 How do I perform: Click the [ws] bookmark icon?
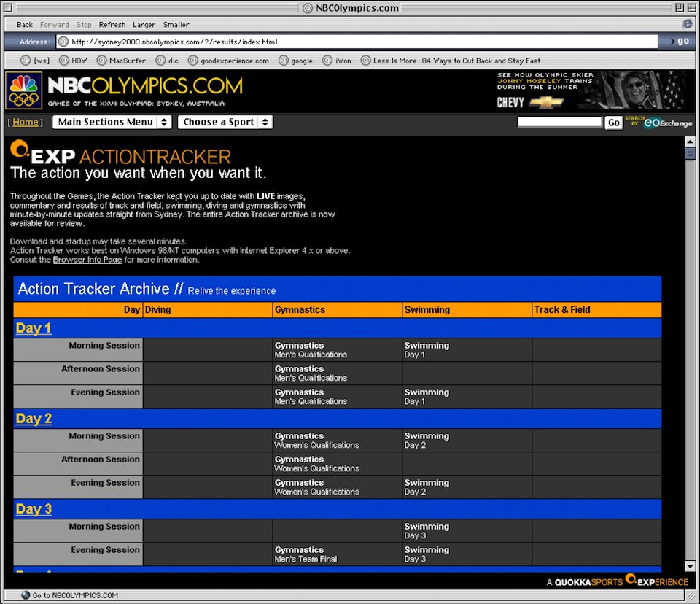[x=26, y=61]
